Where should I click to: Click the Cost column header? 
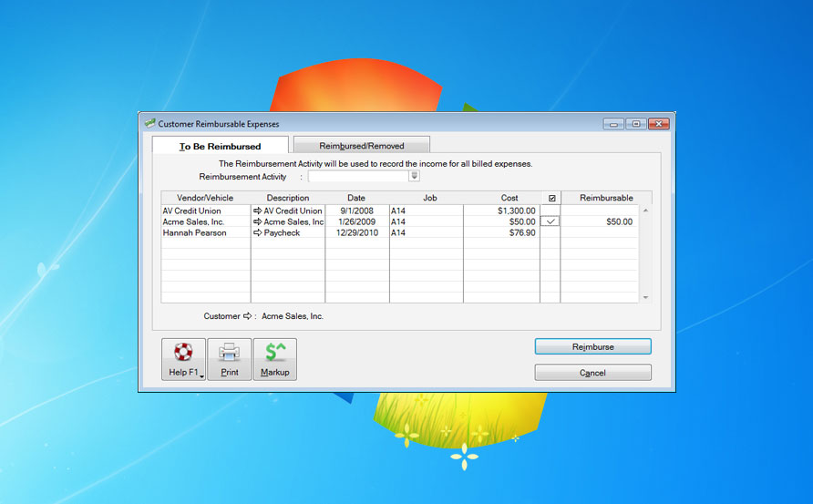tap(509, 198)
